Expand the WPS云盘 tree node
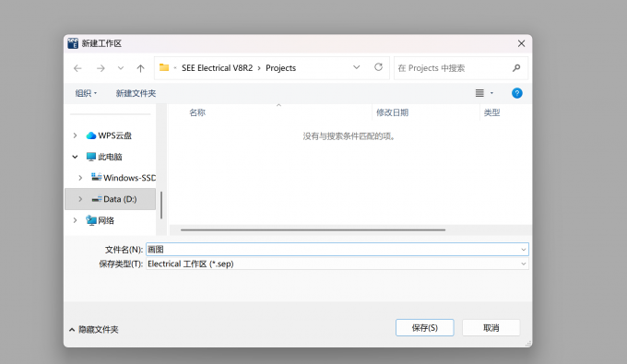Viewport: 627px width, 364px height. 75,135
